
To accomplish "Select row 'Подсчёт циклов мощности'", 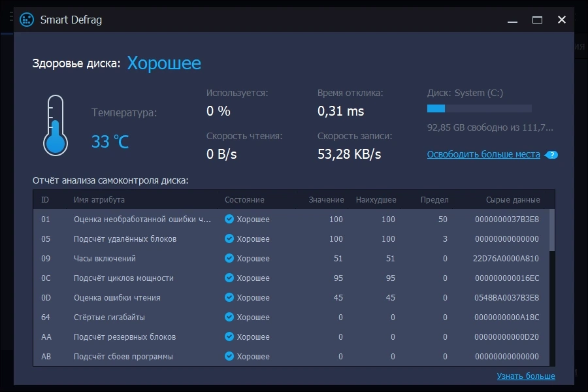I will [x=291, y=278].
